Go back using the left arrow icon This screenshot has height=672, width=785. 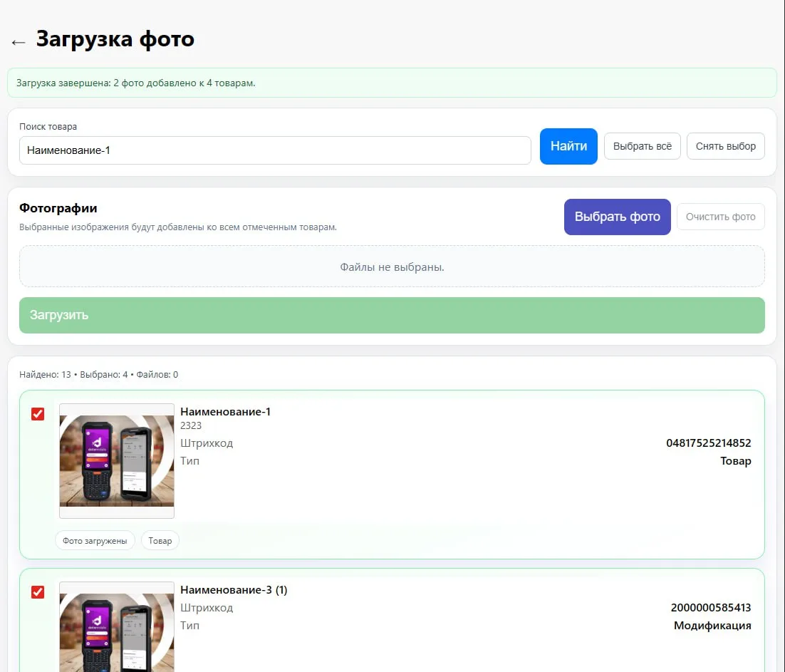[x=19, y=42]
